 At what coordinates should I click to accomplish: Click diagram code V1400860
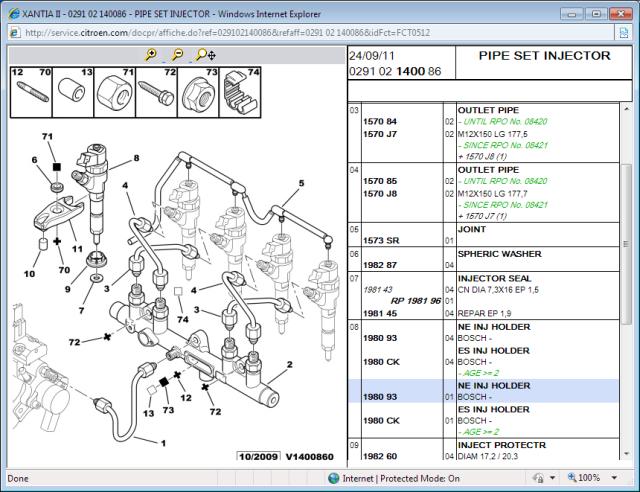tap(309, 456)
